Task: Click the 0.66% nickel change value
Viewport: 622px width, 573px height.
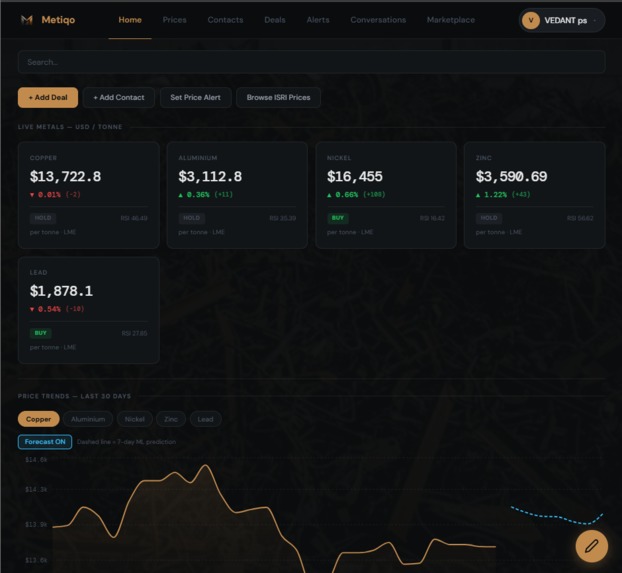Action: pyautogui.click(x=347, y=195)
